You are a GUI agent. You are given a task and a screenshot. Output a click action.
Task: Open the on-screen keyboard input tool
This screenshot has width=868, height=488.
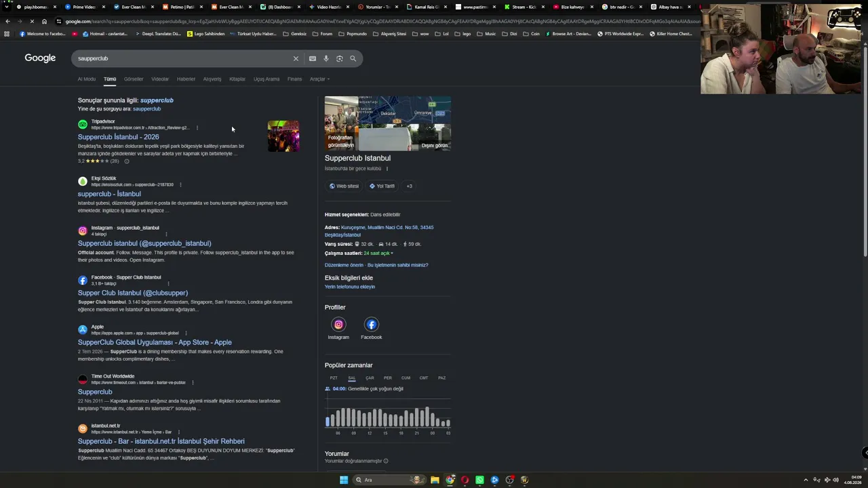point(313,58)
